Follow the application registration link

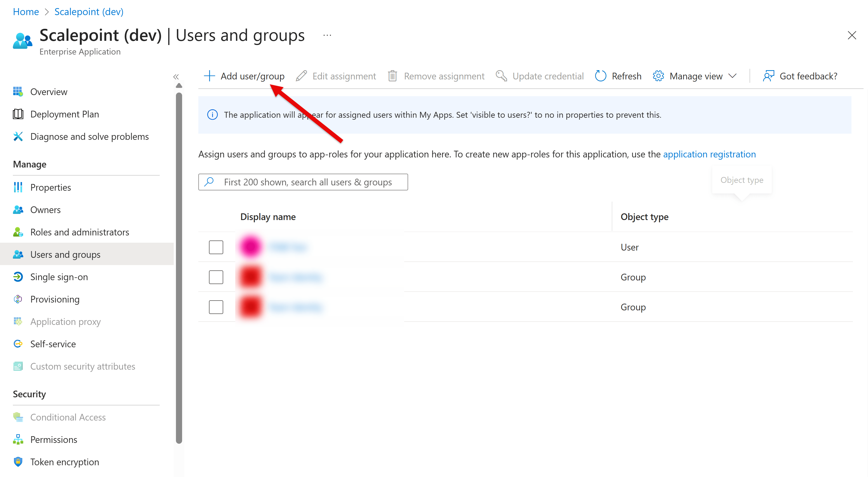pos(709,154)
